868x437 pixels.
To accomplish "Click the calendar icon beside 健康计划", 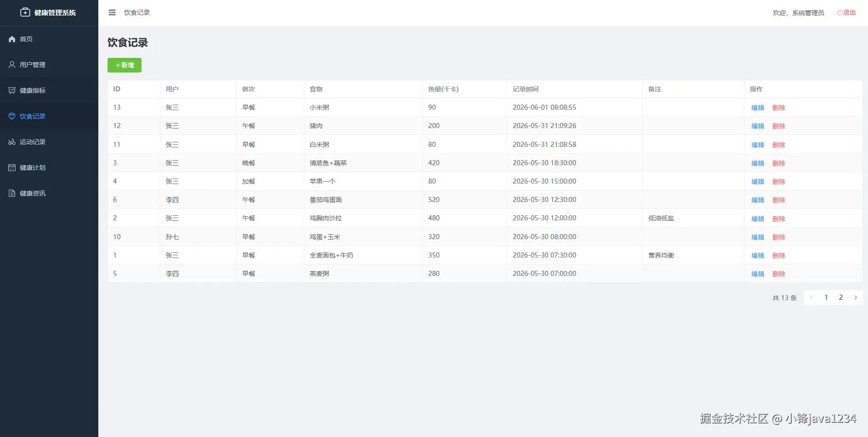I will click(x=12, y=168).
